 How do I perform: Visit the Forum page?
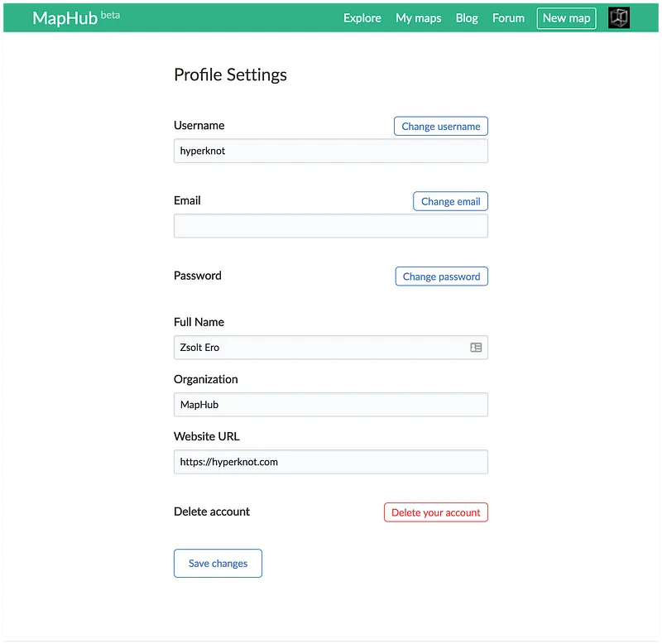click(508, 18)
